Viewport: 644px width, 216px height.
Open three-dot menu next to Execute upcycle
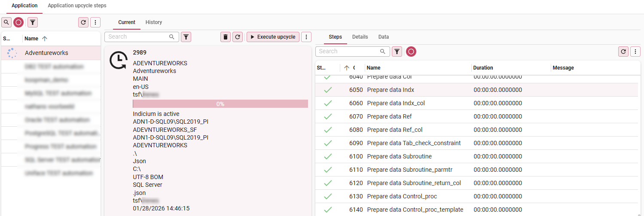coord(306,37)
